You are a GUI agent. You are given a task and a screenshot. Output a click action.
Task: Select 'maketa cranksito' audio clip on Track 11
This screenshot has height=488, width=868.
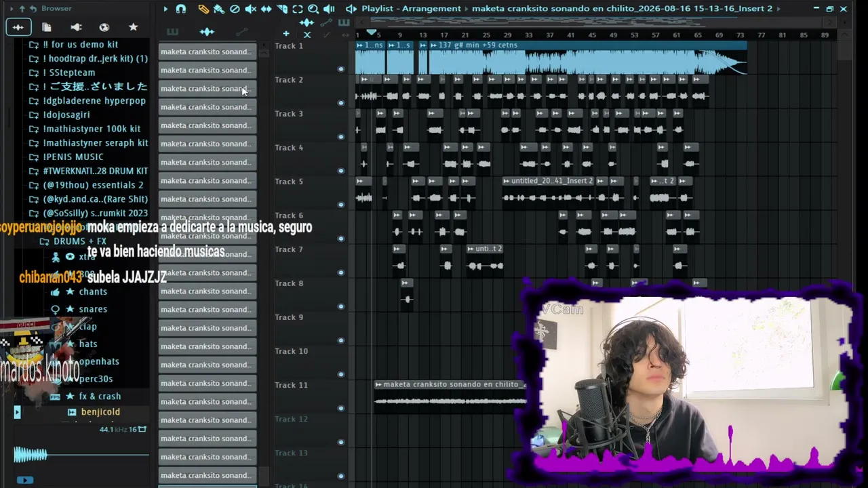click(x=450, y=396)
